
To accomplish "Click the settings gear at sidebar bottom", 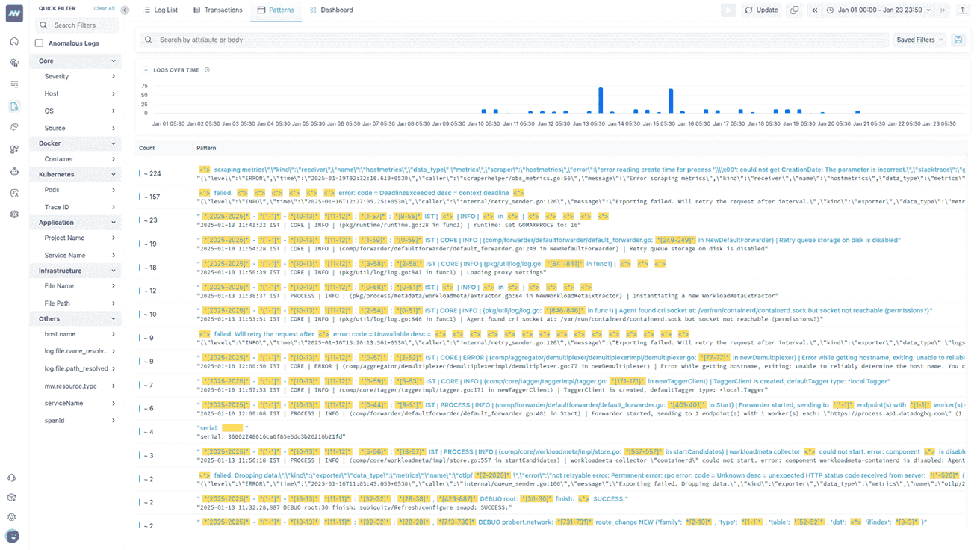I will click(x=13, y=516).
